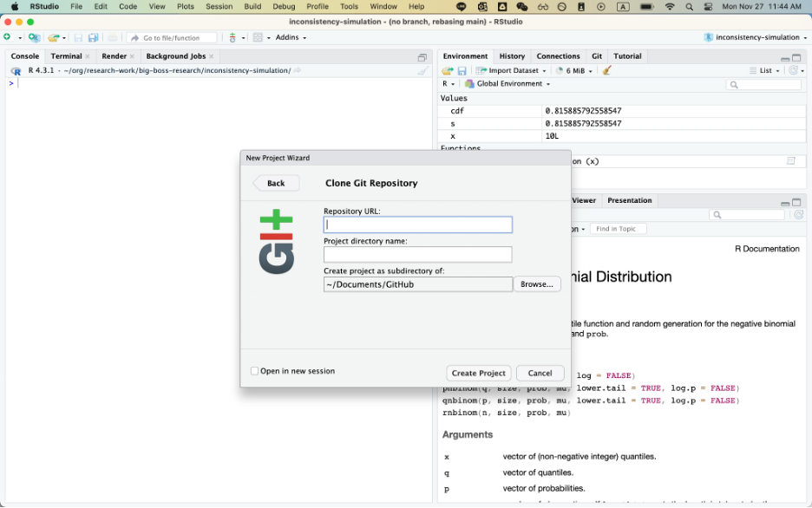Select the cdf variable row
Viewport: 812px width, 508px height.
[x=621, y=111]
